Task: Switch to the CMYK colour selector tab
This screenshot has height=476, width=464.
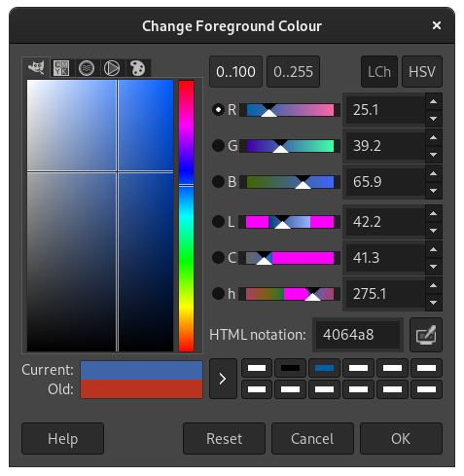Action: [61, 68]
